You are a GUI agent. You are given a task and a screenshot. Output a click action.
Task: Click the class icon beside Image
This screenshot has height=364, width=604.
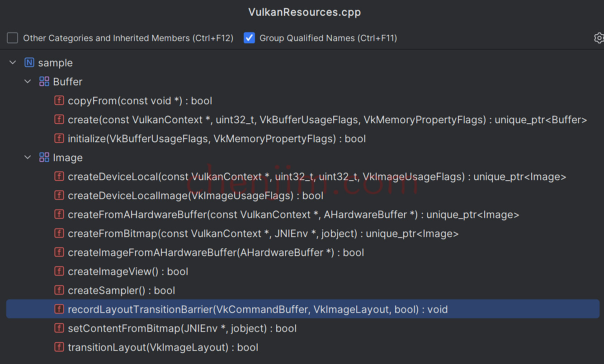[x=44, y=157]
